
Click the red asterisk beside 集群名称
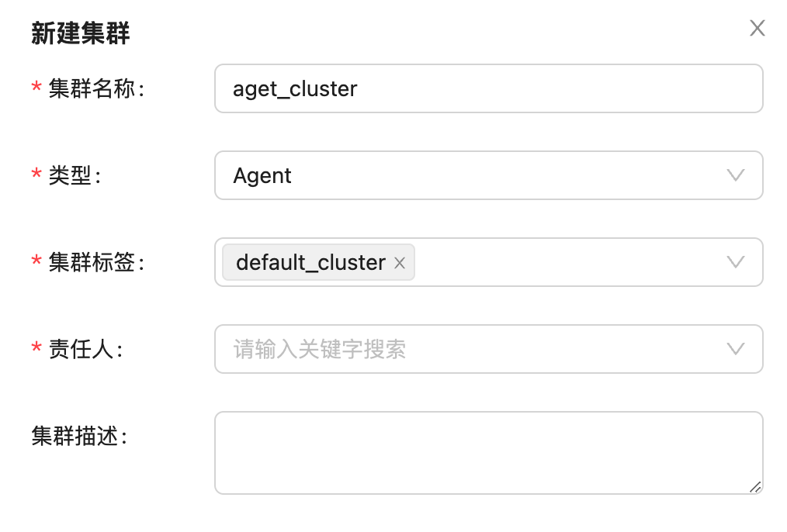[x=36, y=89]
